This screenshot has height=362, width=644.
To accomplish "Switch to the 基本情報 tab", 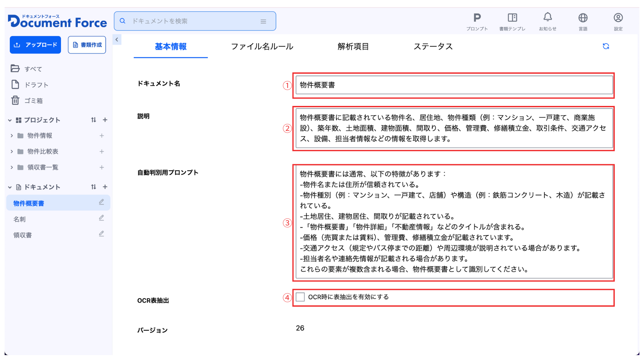I will pyautogui.click(x=171, y=47).
